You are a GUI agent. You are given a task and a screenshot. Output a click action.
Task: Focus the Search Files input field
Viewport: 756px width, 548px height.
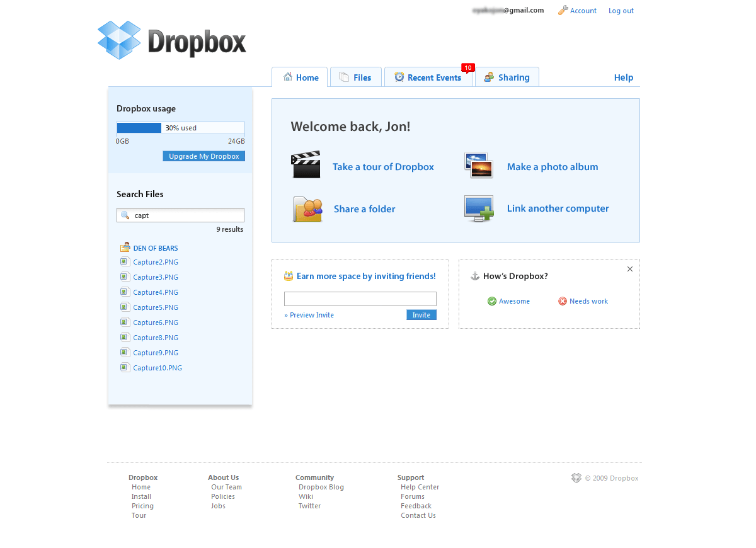tap(181, 215)
